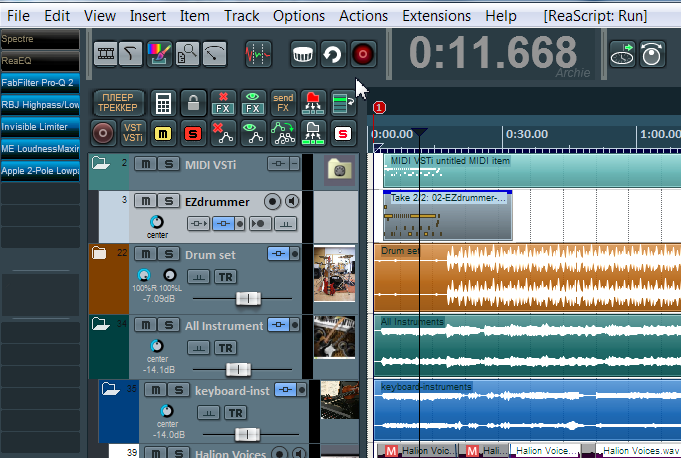
Task: Click the red X FX remove icon
Action: click(223, 103)
